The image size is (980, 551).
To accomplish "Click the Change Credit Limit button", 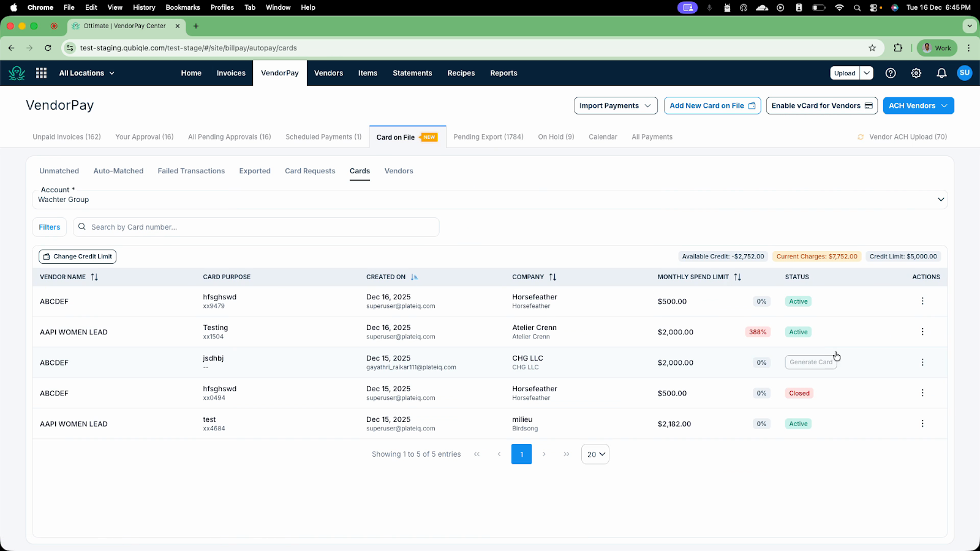I will coord(77,257).
